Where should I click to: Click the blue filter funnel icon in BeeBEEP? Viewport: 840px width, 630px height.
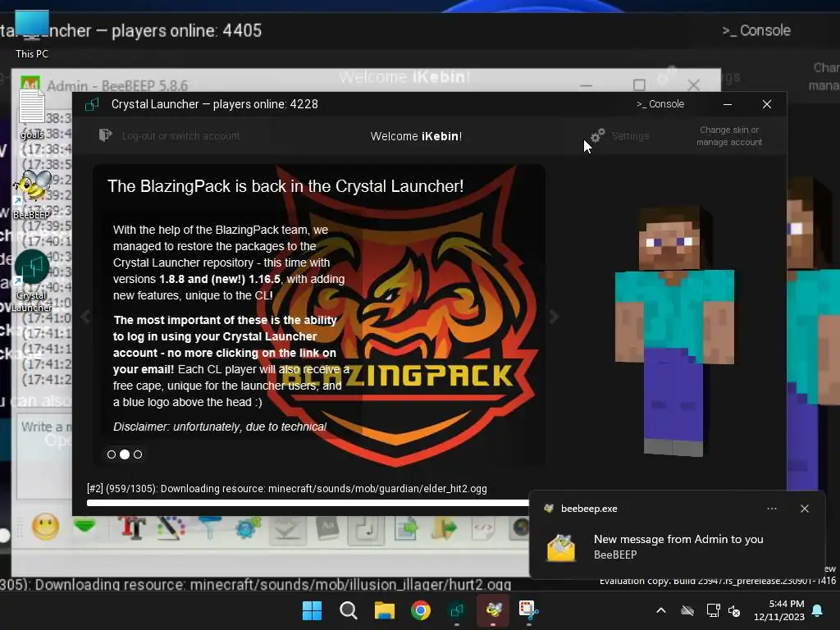tap(209, 527)
